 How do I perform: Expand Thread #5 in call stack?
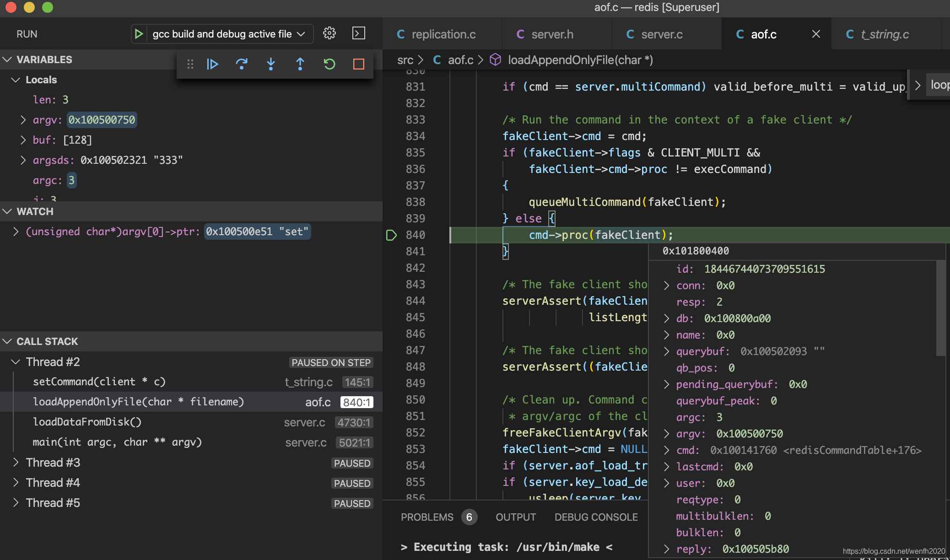(16, 503)
